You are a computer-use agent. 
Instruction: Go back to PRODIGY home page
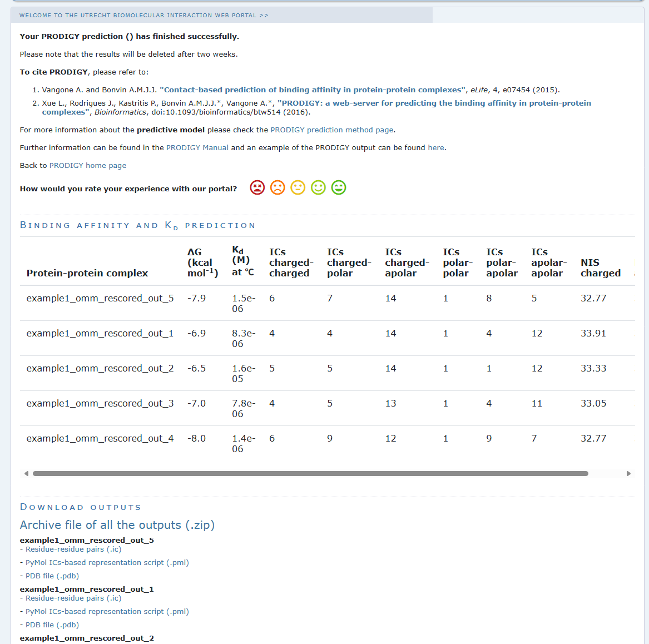[x=88, y=166]
